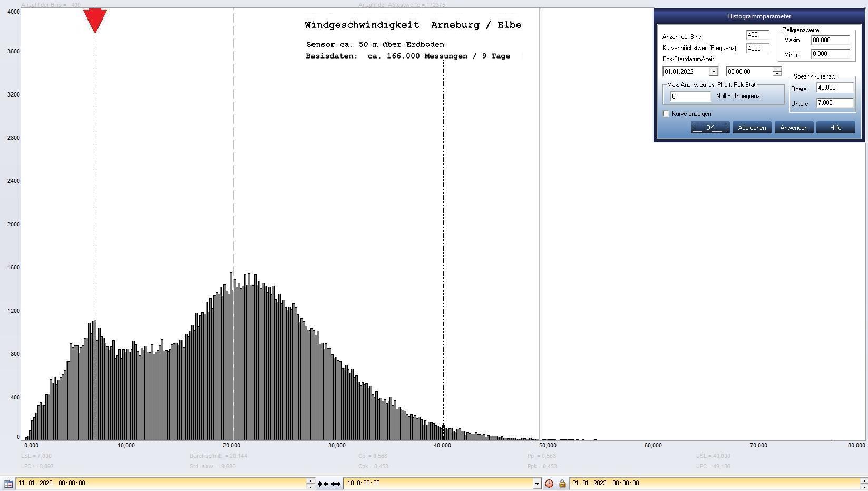
Task: Open the calendar icon beside the start date
Action: tap(8, 484)
